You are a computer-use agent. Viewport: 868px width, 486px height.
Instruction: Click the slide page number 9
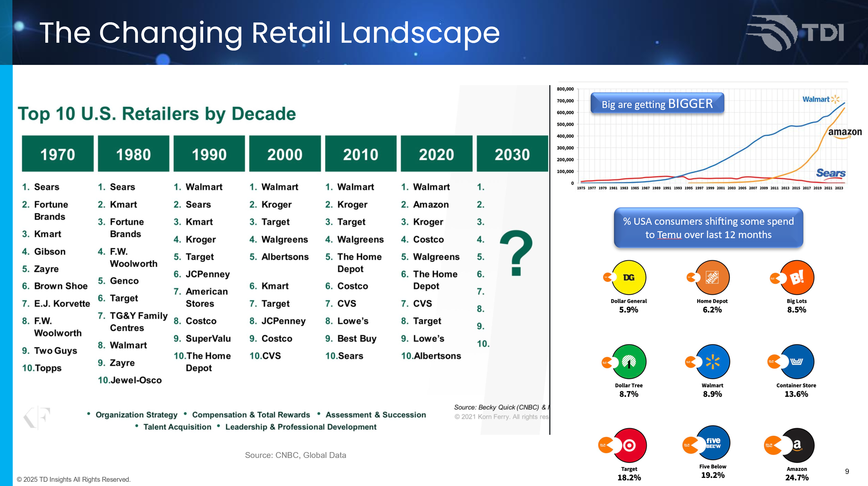[x=847, y=472]
